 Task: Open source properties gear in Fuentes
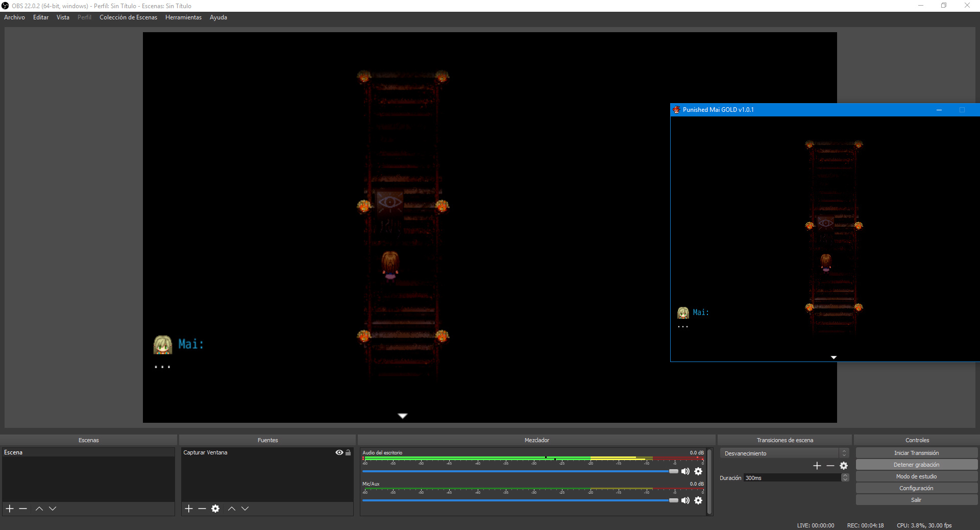pos(215,509)
